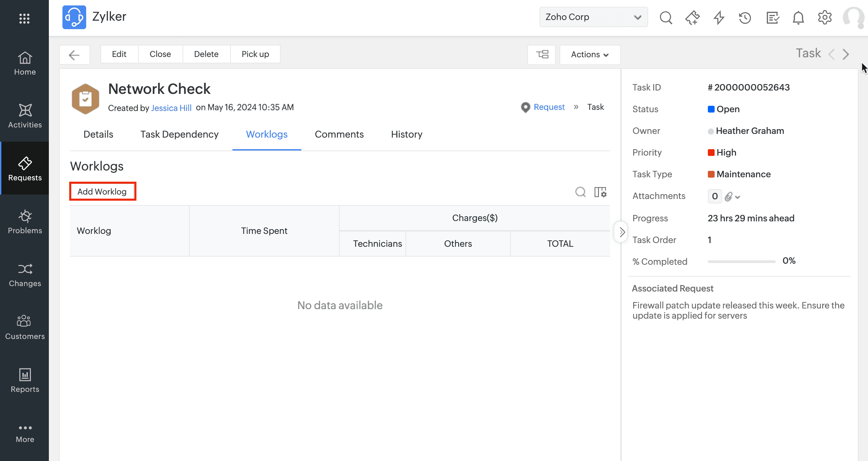Click the % Completed progress bar
868x461 pixels.
741,261
